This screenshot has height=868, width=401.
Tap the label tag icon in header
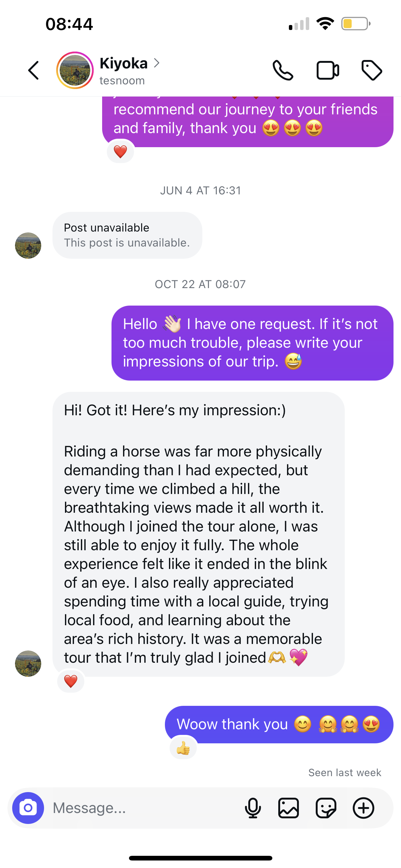(x=372, y=70)
